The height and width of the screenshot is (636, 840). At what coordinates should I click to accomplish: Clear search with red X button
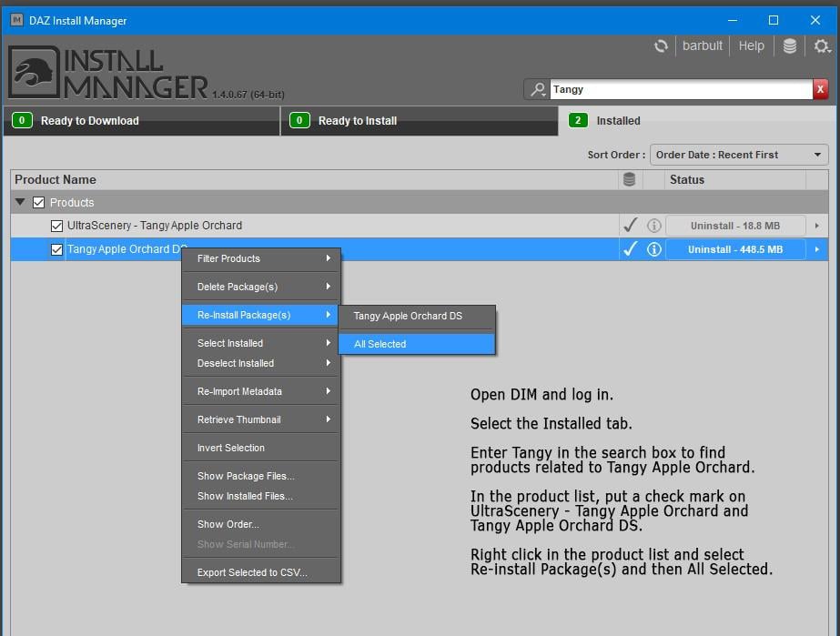(x=820, y=89)
